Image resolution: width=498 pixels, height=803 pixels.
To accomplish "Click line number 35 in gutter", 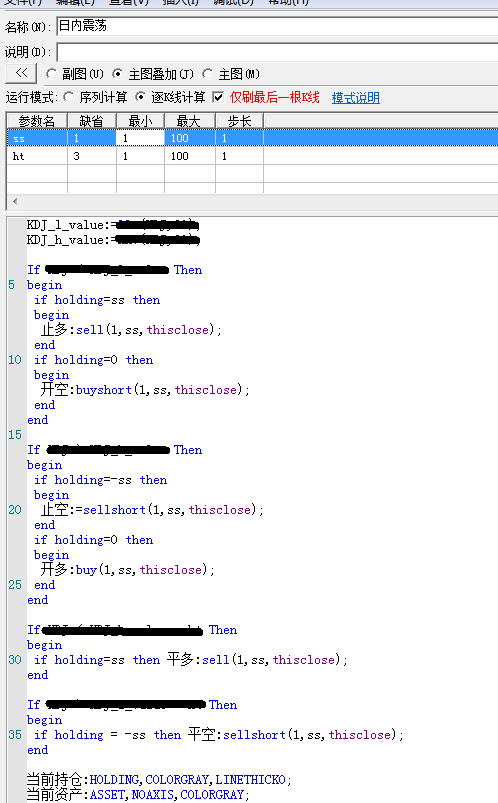I will [x=15, y=734].
